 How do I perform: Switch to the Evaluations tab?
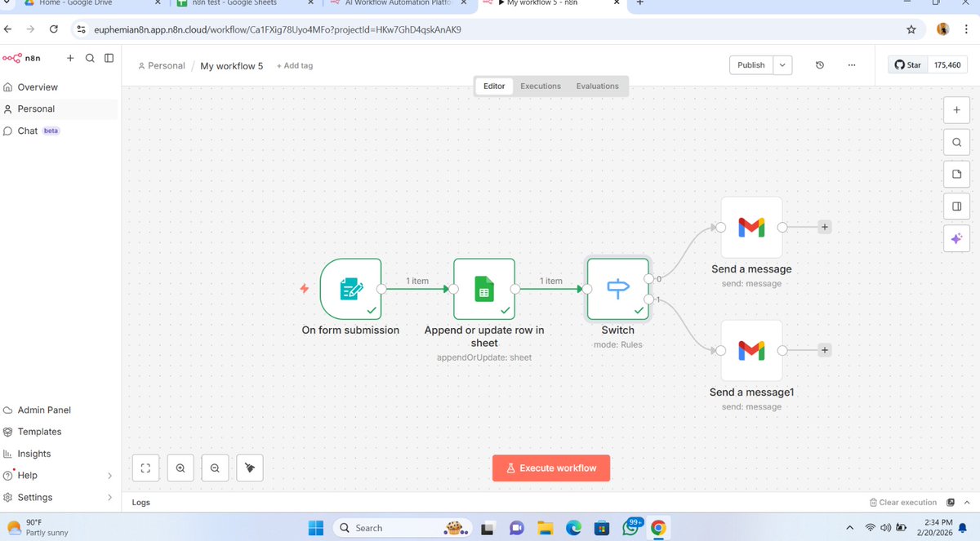tap(598, 86)
